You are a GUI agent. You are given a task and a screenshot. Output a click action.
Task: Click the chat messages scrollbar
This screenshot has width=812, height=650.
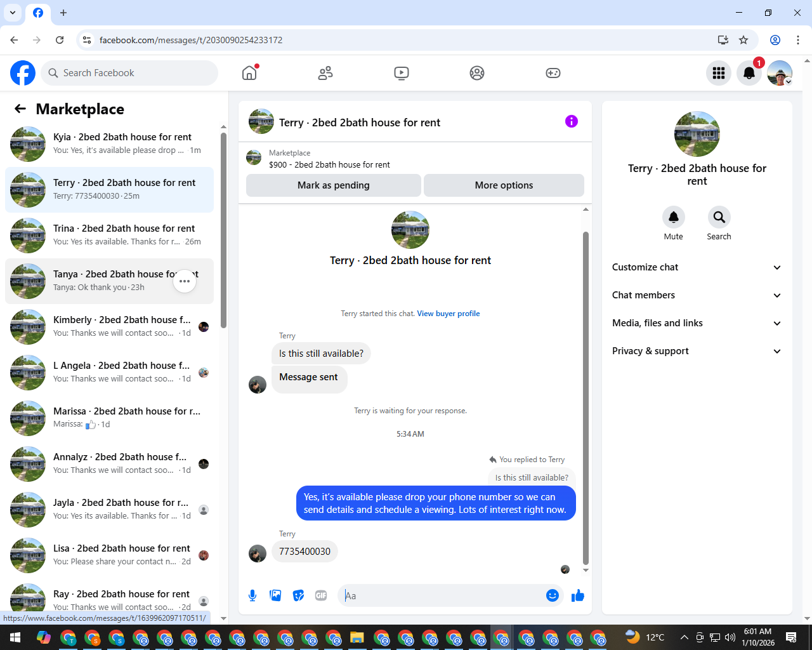pyautogui.click(x=586, y=398)
